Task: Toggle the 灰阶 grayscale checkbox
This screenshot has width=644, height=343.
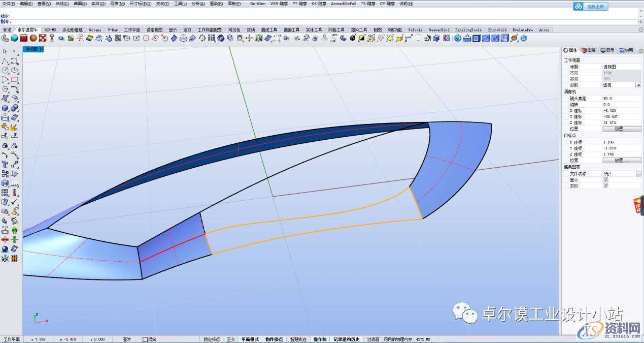Action: coord(605,185)
